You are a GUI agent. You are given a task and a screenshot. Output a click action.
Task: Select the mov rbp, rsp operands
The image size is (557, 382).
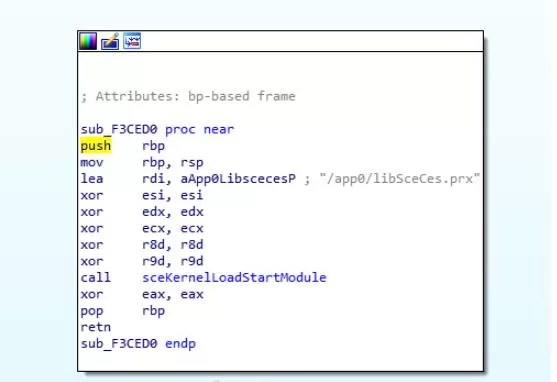click(173, 163)
